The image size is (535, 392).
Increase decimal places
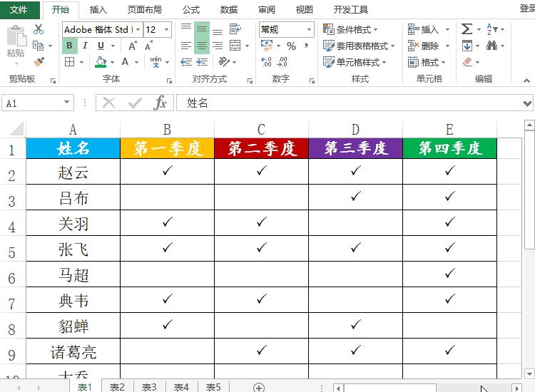point(266,62)
